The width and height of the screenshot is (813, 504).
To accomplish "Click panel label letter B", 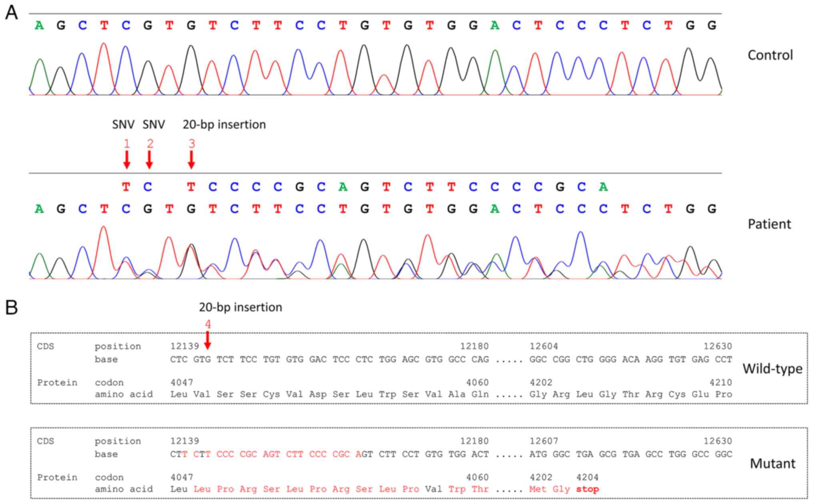I will [12, 307].
